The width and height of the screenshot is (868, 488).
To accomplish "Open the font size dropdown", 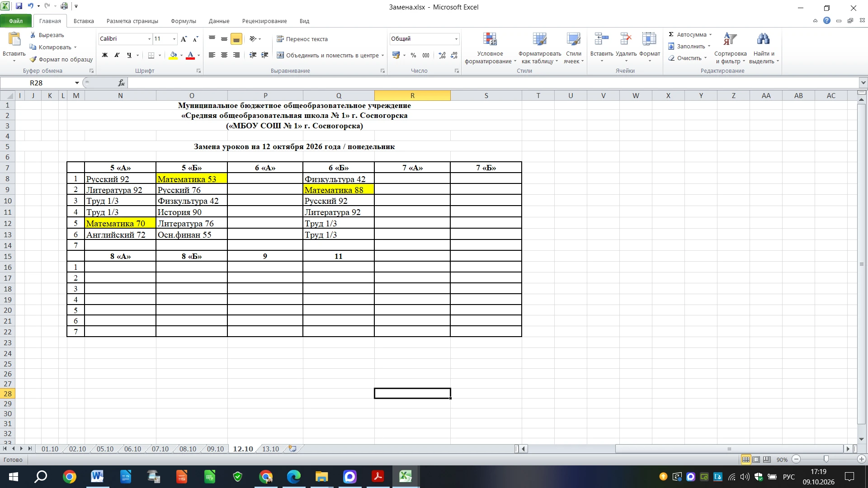I will click(x=174, y=39).
